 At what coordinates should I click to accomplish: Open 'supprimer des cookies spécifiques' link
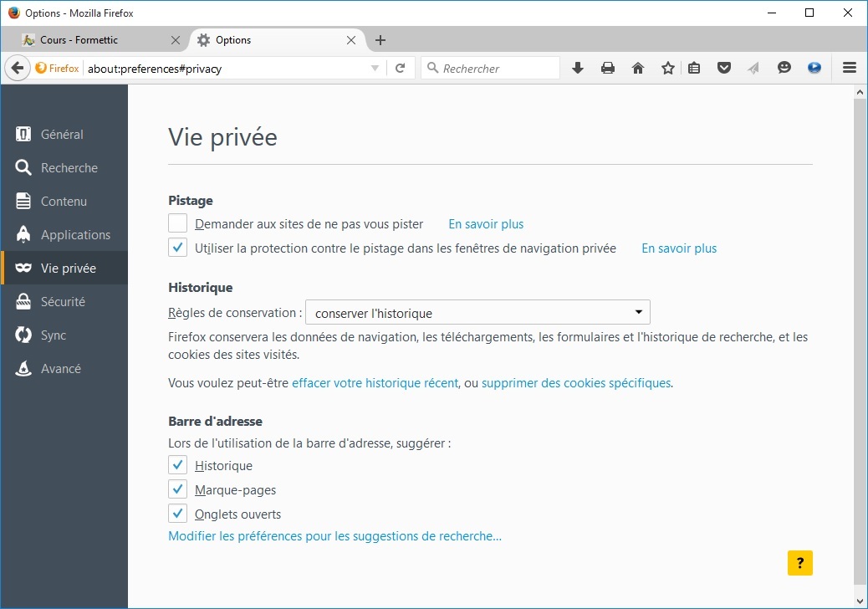tap(575, 383)
